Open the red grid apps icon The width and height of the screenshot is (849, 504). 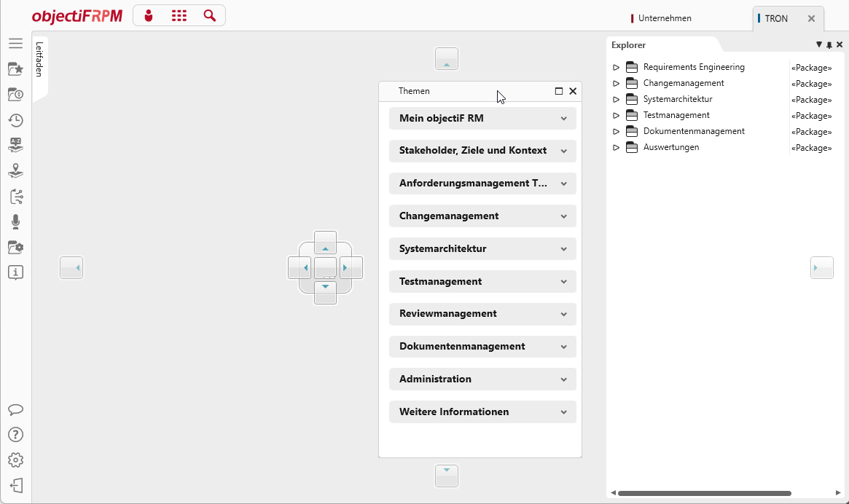(x=179, y=16)
